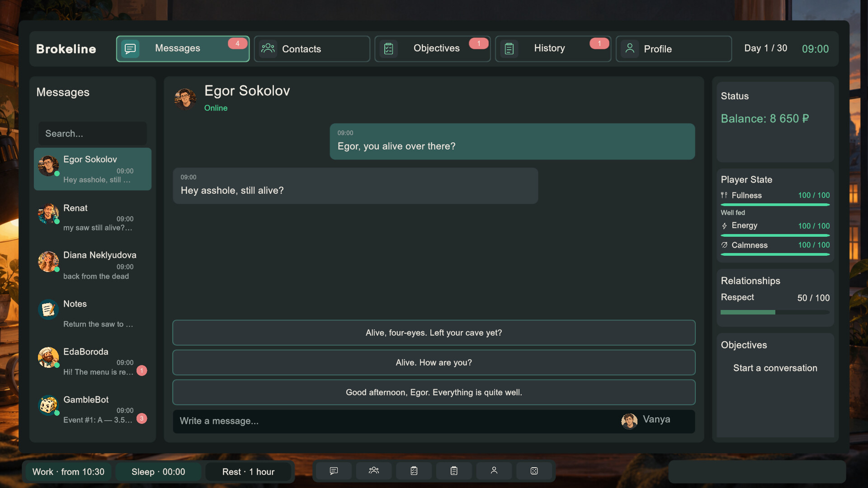Click the Energy progress bar
Screen dimensions: 868x488
(775, 235)
